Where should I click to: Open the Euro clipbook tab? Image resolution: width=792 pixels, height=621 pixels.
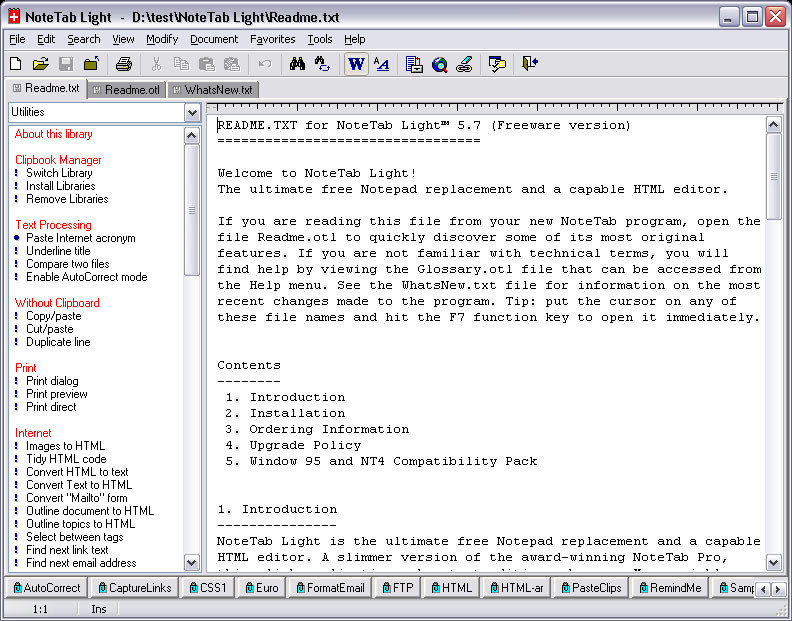[262, 588]
